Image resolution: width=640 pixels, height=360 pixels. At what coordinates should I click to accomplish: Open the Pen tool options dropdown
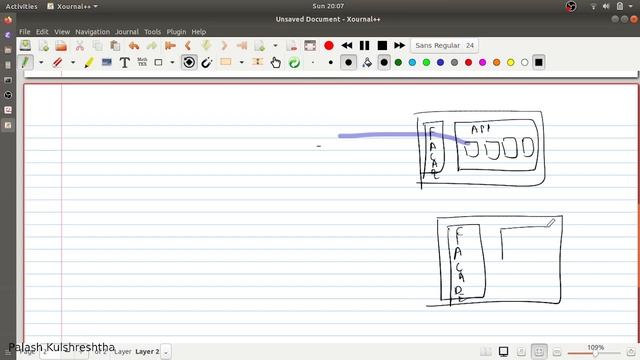pos(41,62)
